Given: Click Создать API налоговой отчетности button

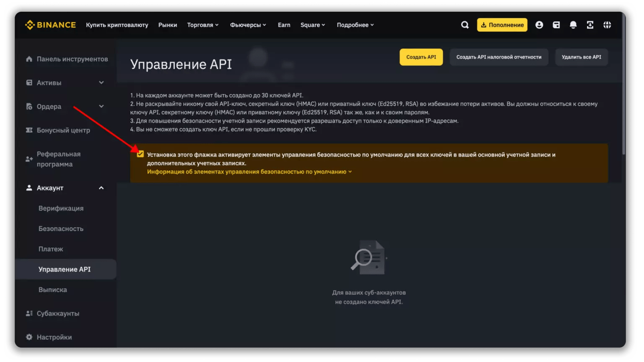Looking at the screenshot, I should pyautogui.click(x=499, y=57).
